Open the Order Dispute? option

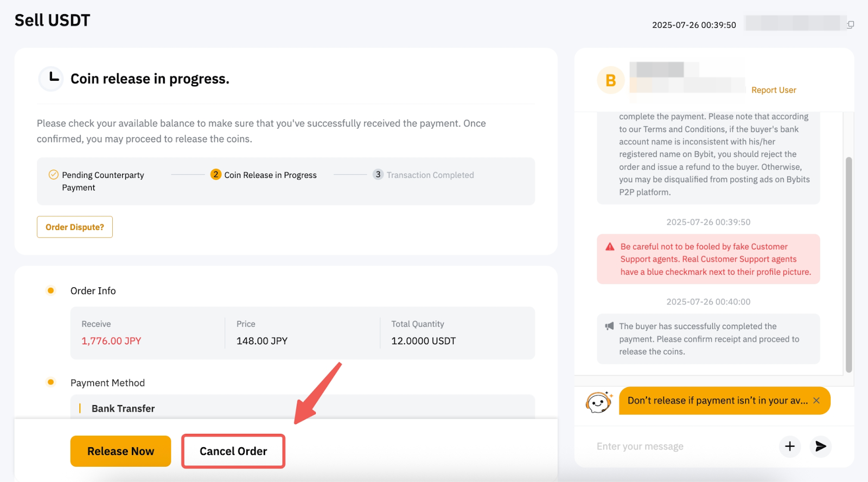(75, 227)
